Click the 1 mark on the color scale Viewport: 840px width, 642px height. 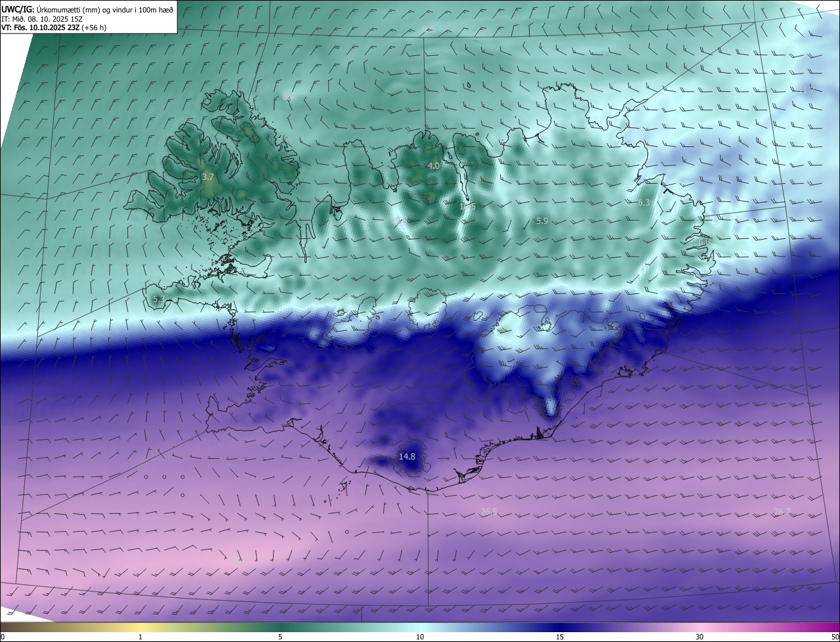[140, 637]
